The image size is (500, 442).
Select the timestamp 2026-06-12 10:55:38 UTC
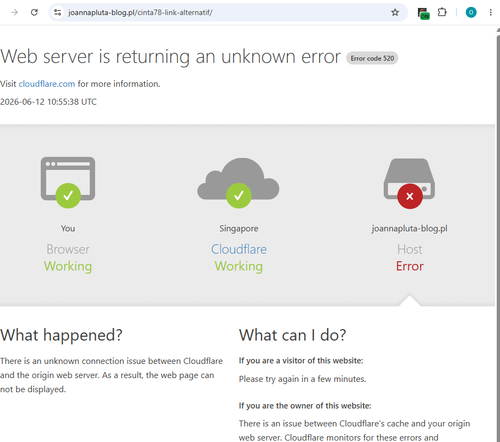point(48,102)
